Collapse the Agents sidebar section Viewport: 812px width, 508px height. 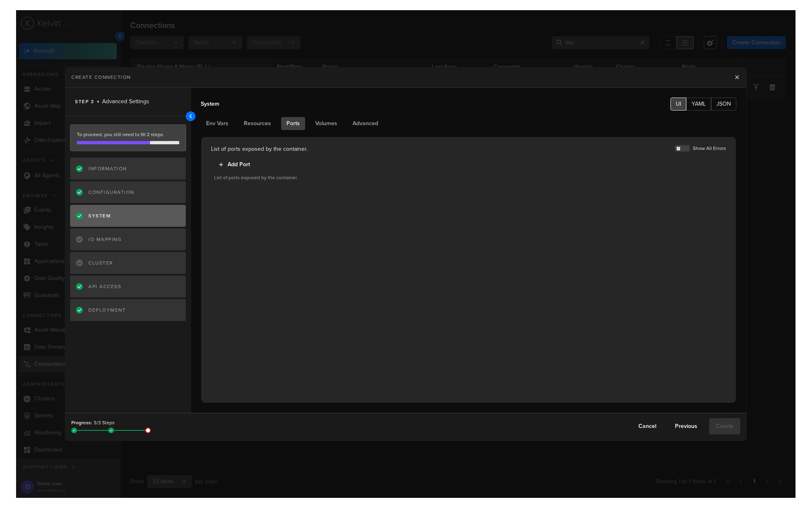[x=52, y=160]
